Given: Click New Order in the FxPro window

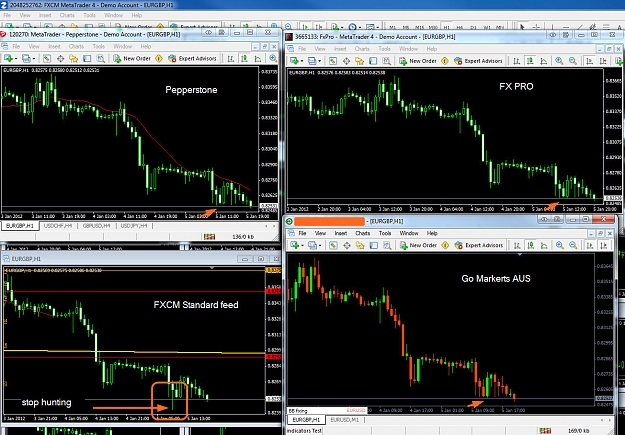Looking at the screenshot, I should point(418,61).
